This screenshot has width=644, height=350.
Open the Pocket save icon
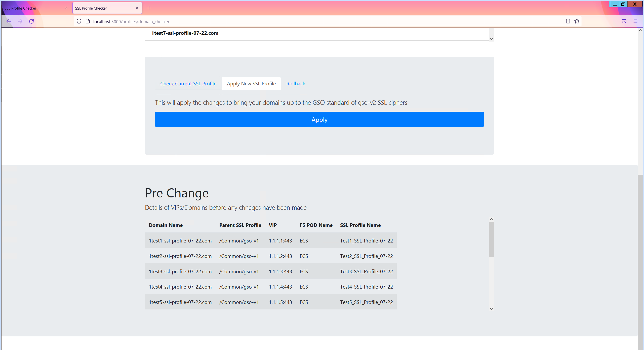pyautogui.click(x=624, y=21)
